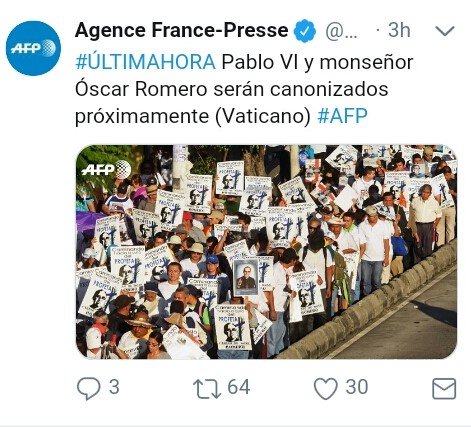Click the blue verified badge
Viewport: 471px width, 427px height.
click(x=305, y=31)
